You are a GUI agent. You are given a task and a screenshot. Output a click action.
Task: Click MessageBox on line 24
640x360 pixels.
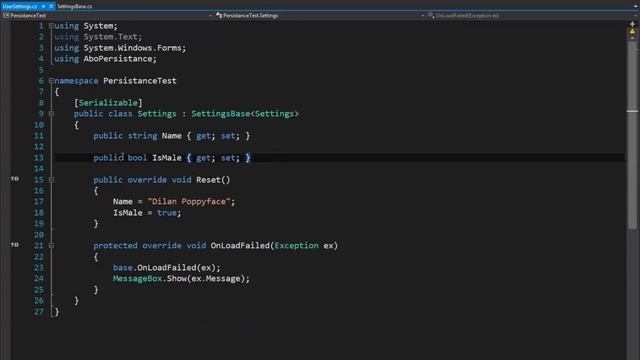138,279
